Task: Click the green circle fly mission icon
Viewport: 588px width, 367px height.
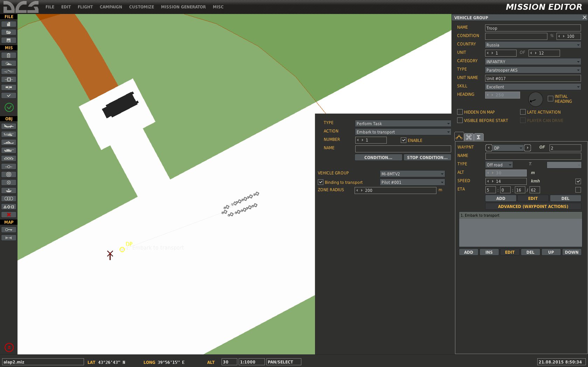Action: 9,107
